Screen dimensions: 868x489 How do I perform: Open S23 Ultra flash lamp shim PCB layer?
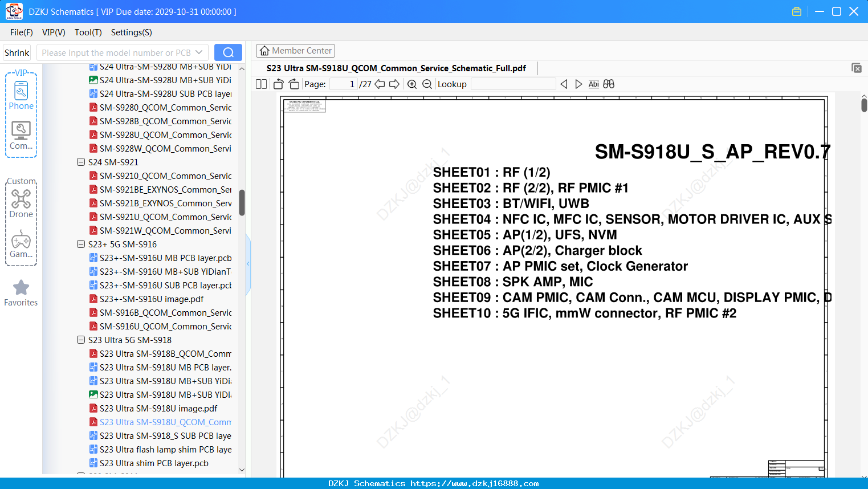click(161, 449)
